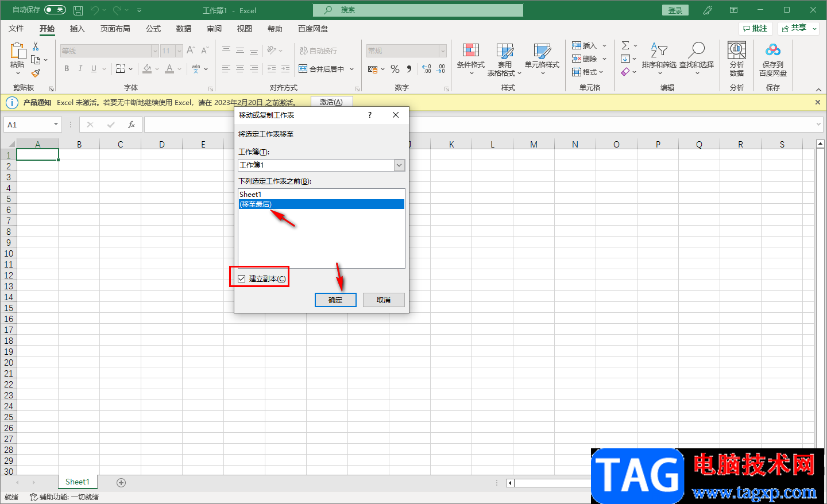Click the Sign in (登录) button
The image size is (827, 504).
675,10
